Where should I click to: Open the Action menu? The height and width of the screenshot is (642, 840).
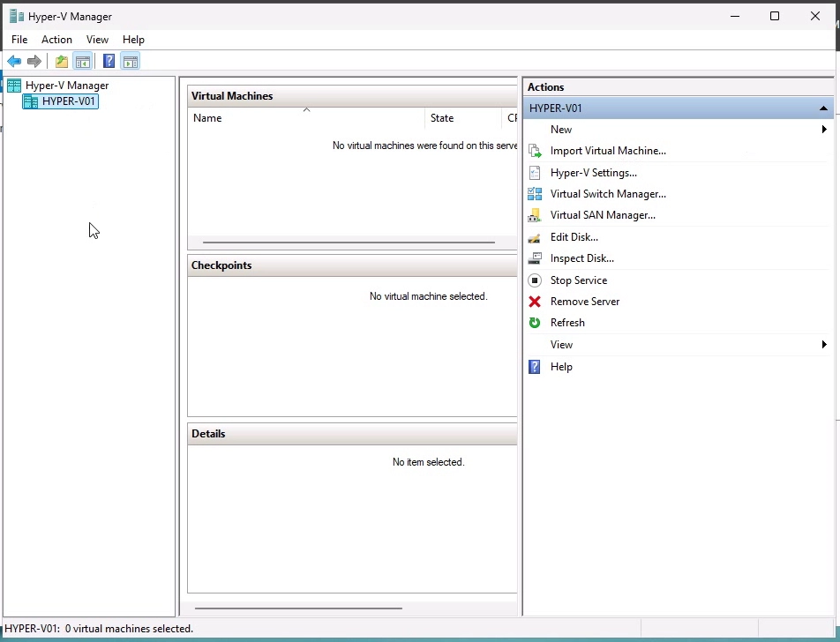coord(56,40)
